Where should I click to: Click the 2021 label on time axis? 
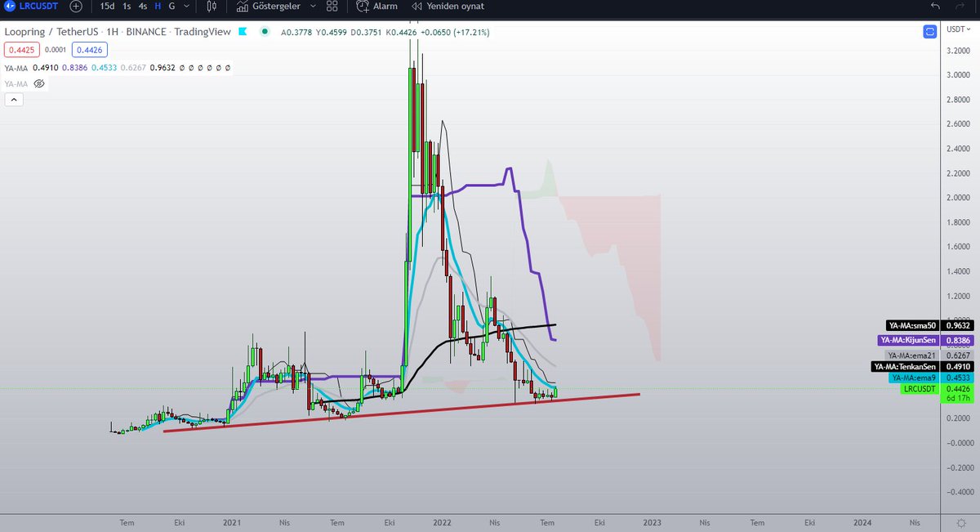click(232, 521)
